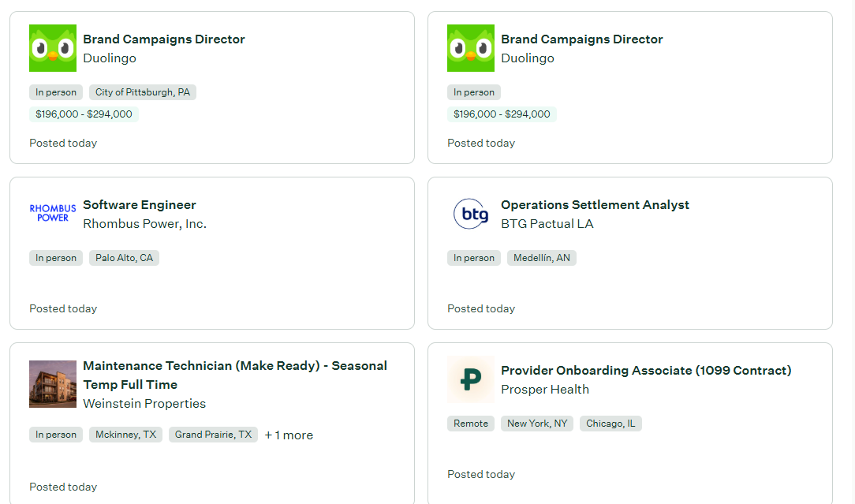
Task: Click the Grand Prairie, TX location tag
Action: pyautogui.click(x=213, y=435)
